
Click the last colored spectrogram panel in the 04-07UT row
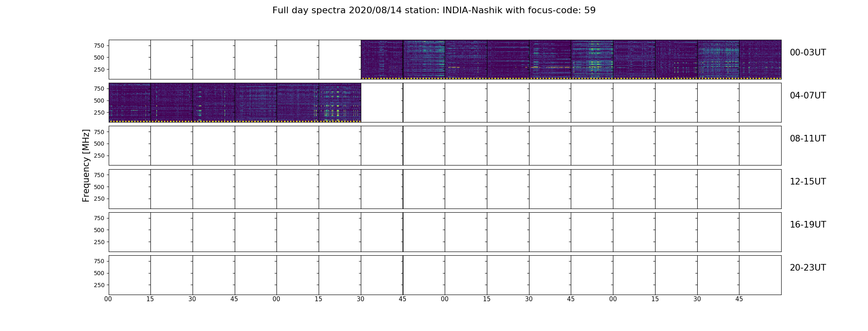tap(340, 103)
